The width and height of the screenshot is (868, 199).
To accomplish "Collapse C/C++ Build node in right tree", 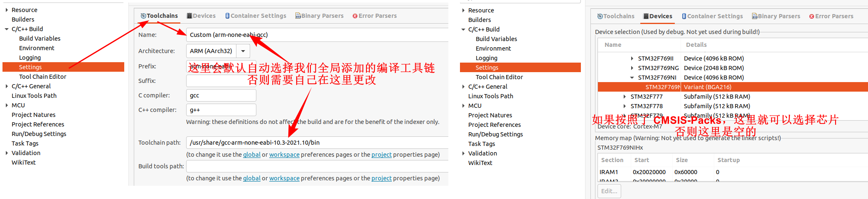I will pos(463,29).
